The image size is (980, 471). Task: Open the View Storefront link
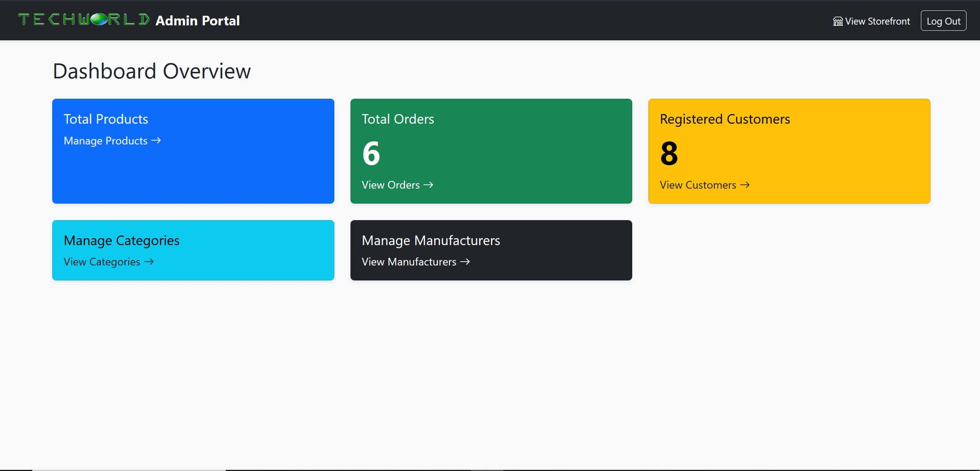pyautogui.click(x=871, y=21)
